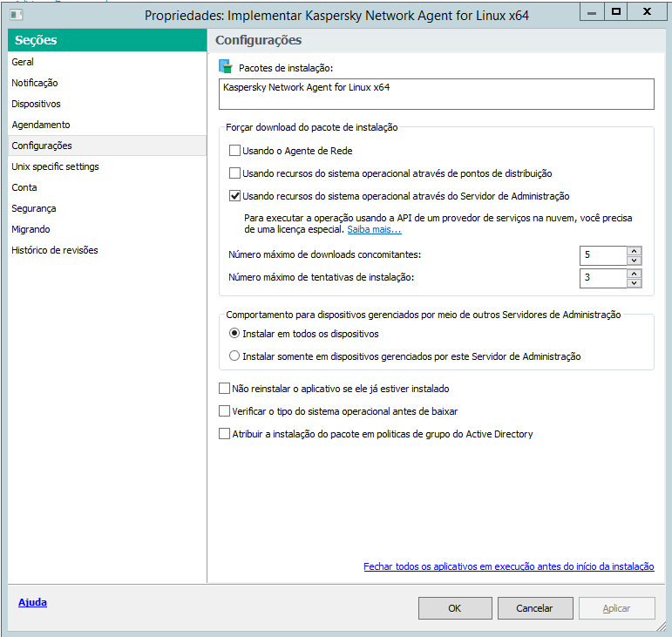Minimize the Propriedades window
The width and height of the screenshot is (672, 637).
click(x=592, y=12)
